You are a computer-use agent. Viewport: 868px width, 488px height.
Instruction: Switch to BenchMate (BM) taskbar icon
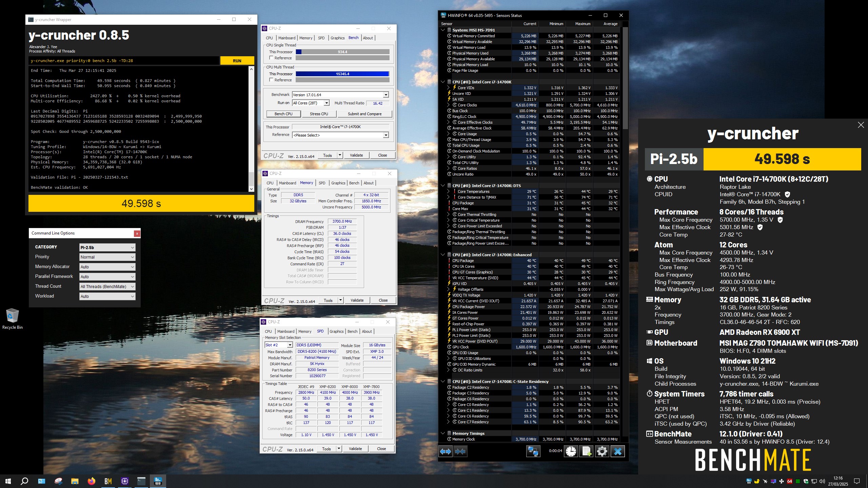pos(108,481)
